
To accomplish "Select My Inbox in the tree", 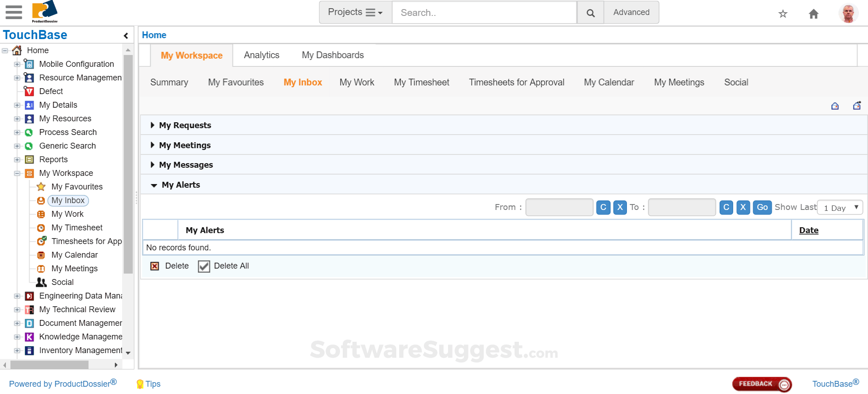I will tap(68, 200).
